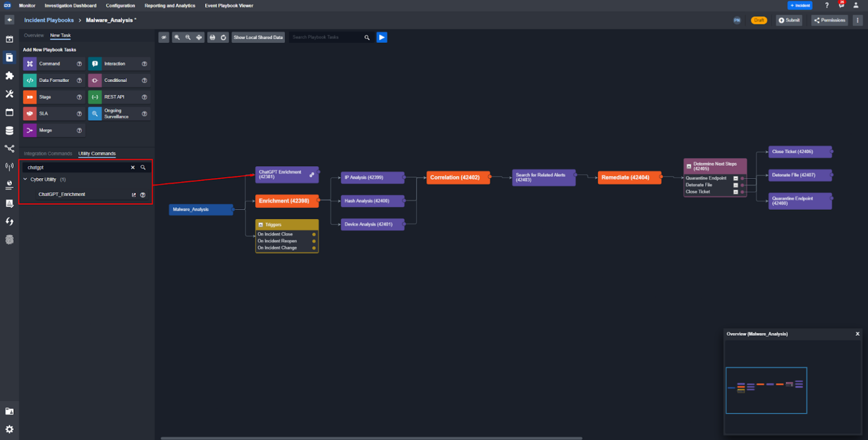
Task: Click the zoom in canvas icon
Action: click(x=177, y=37)
